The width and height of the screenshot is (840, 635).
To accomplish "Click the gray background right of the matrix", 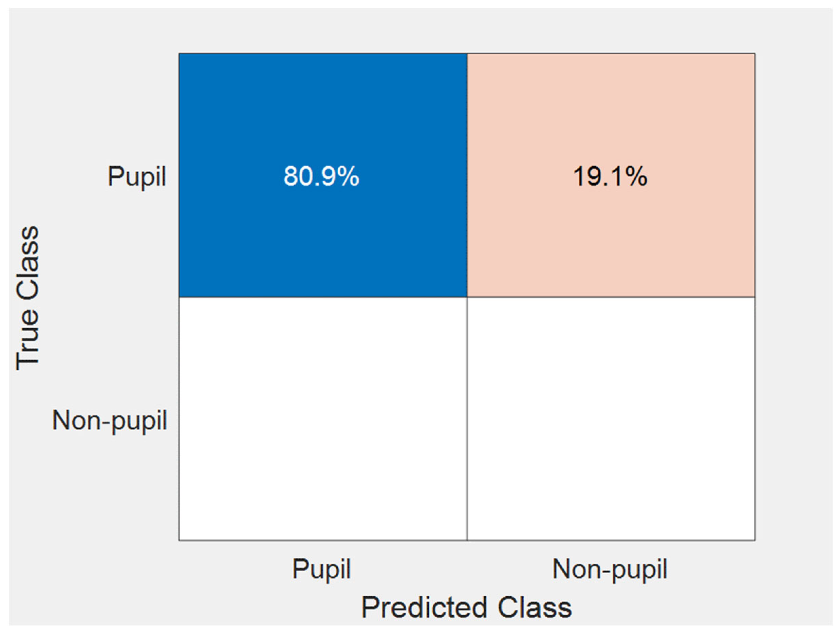I will click(x=794, y=297).
